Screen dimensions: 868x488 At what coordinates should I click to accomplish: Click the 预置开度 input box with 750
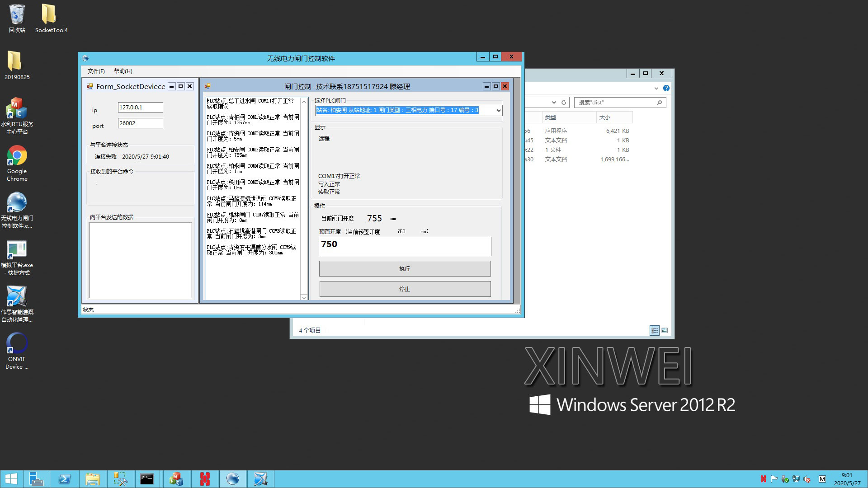405,246
